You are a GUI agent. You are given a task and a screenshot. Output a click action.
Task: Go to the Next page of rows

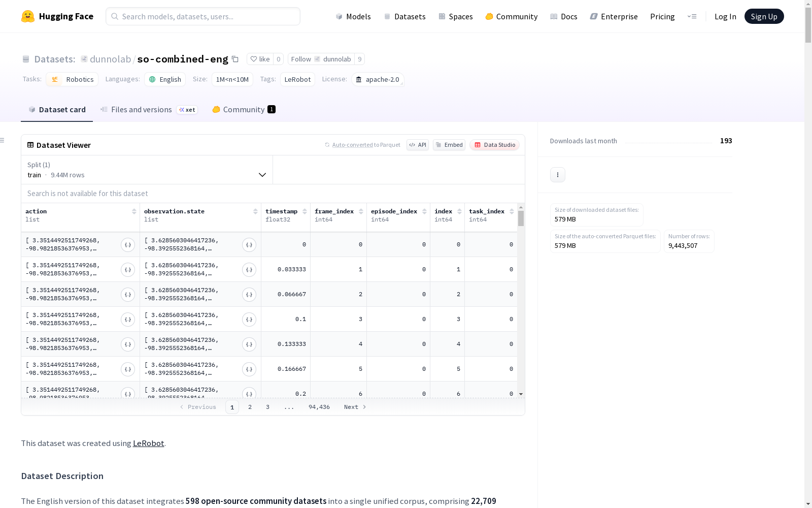coord(355,407)
